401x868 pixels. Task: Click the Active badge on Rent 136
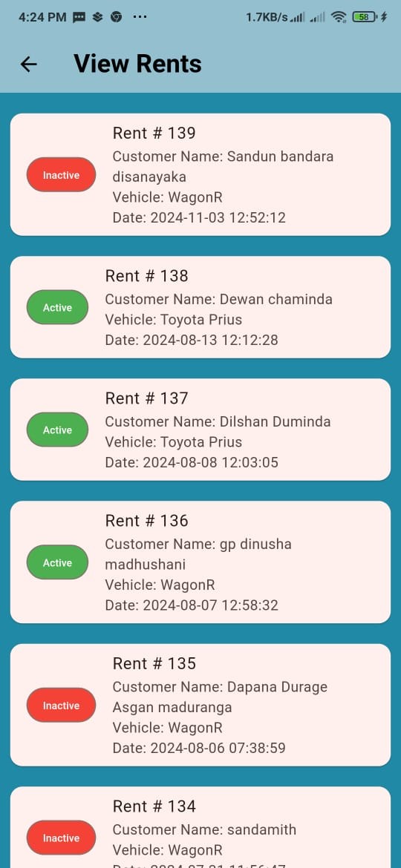[58, 562]
